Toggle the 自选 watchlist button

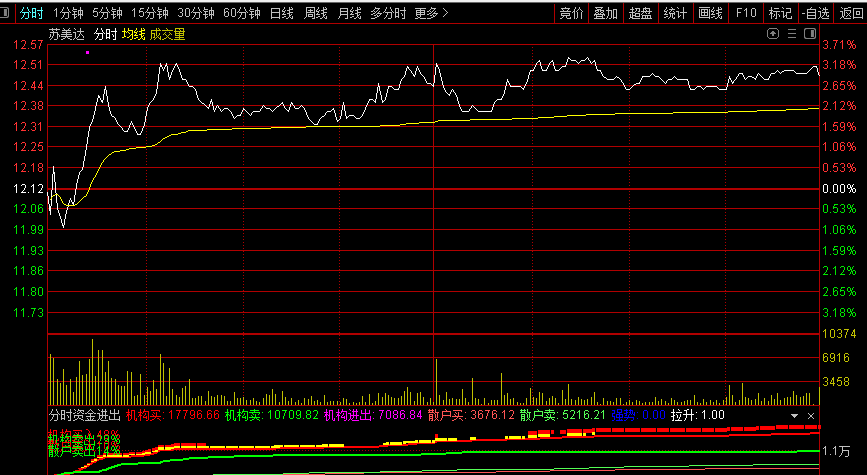click(815, 13)
